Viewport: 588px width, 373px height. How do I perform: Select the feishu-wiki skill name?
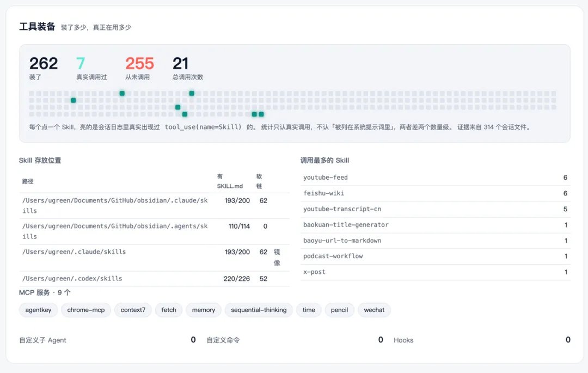(323, 193)
